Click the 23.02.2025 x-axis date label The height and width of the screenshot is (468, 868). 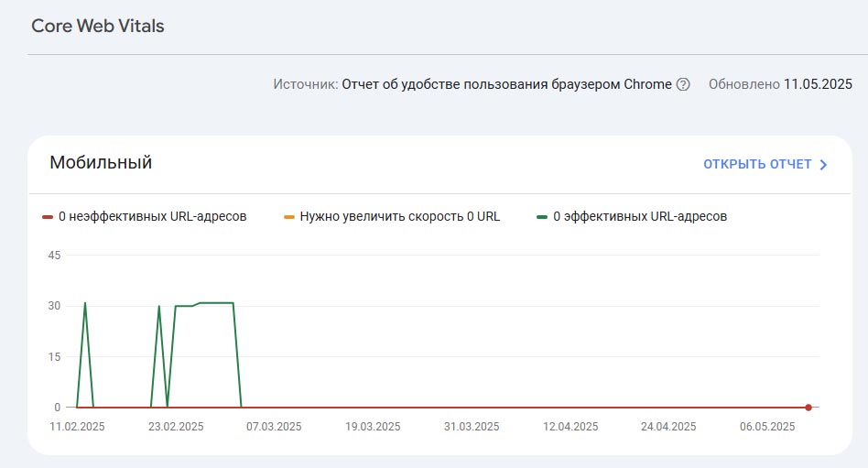click(x=176, y=427)
